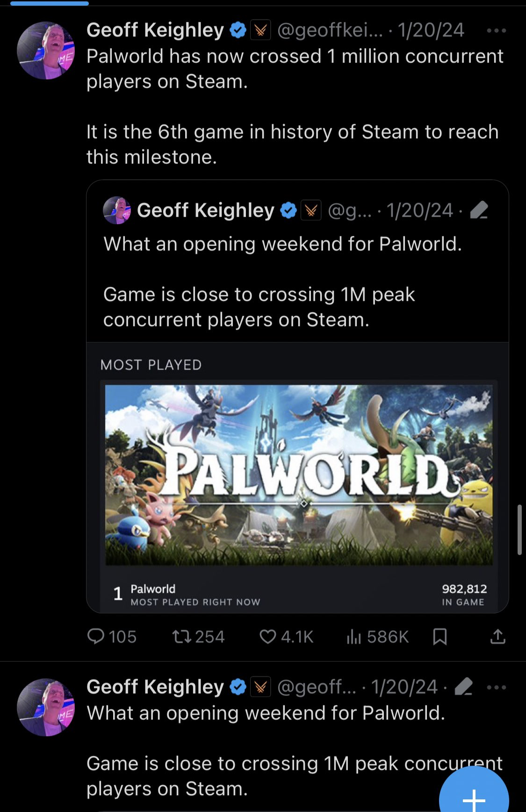
Task: Open Geoff Keighley's avatar on bottom tweet
Action: click(x=46, y=707)
